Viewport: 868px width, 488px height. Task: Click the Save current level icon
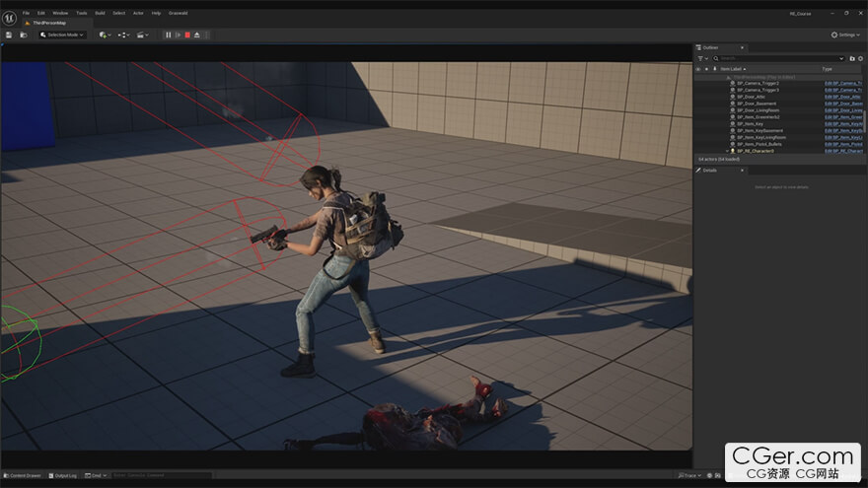coord(9,35)
